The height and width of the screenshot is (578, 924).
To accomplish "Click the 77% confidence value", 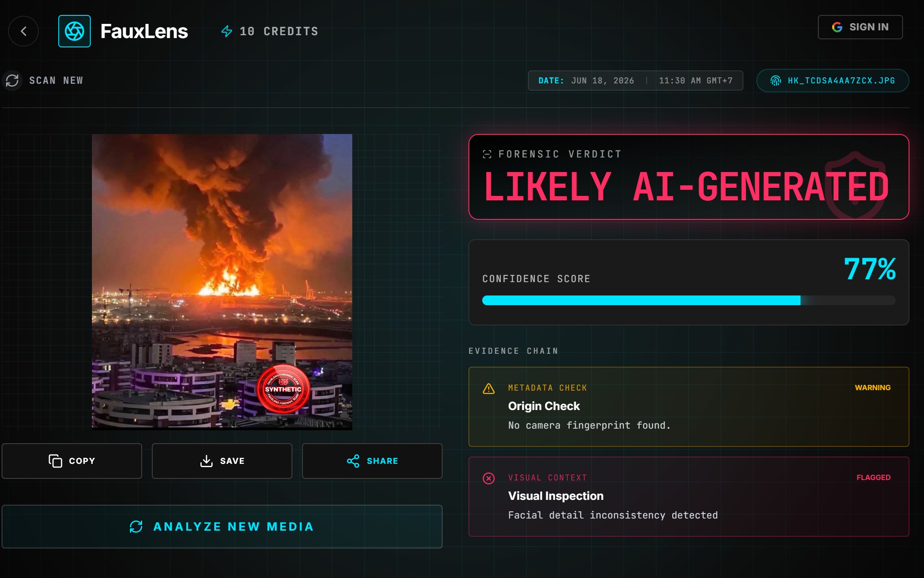I will [870, 269].
